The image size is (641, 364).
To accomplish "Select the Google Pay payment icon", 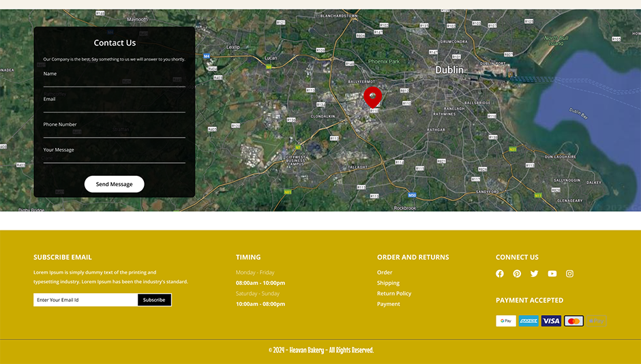I will tap(506, 321).
